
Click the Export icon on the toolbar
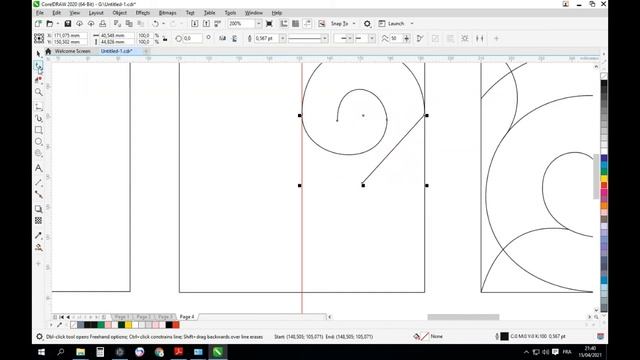206,24
